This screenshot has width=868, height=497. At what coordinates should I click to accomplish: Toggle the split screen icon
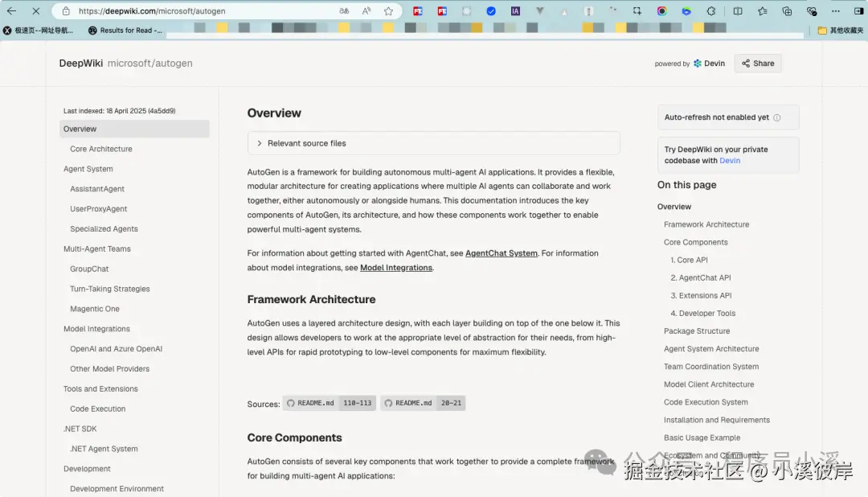point(737,10)
